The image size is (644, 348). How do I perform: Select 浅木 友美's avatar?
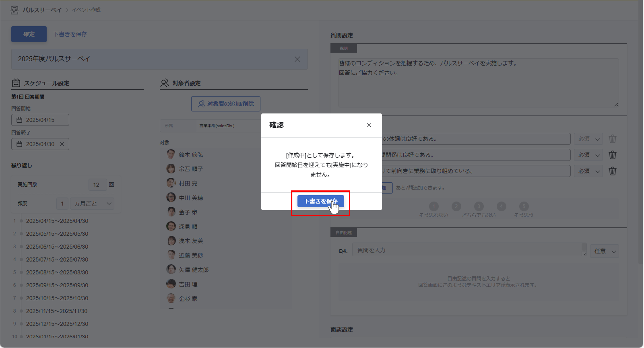171,241
